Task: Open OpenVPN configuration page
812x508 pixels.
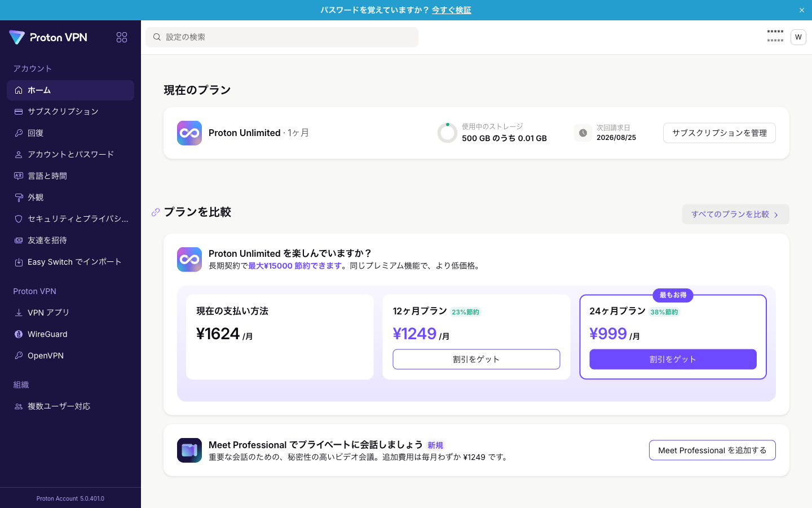Action: 70,356
